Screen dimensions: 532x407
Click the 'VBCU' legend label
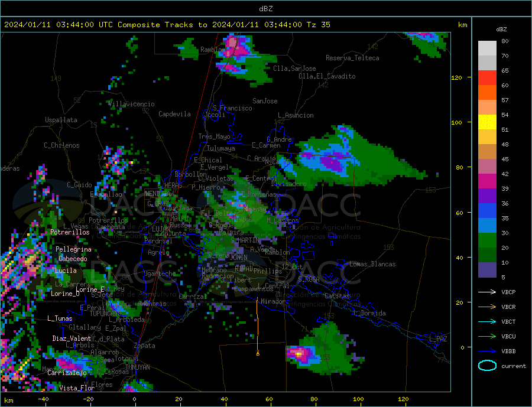(508, 337)
